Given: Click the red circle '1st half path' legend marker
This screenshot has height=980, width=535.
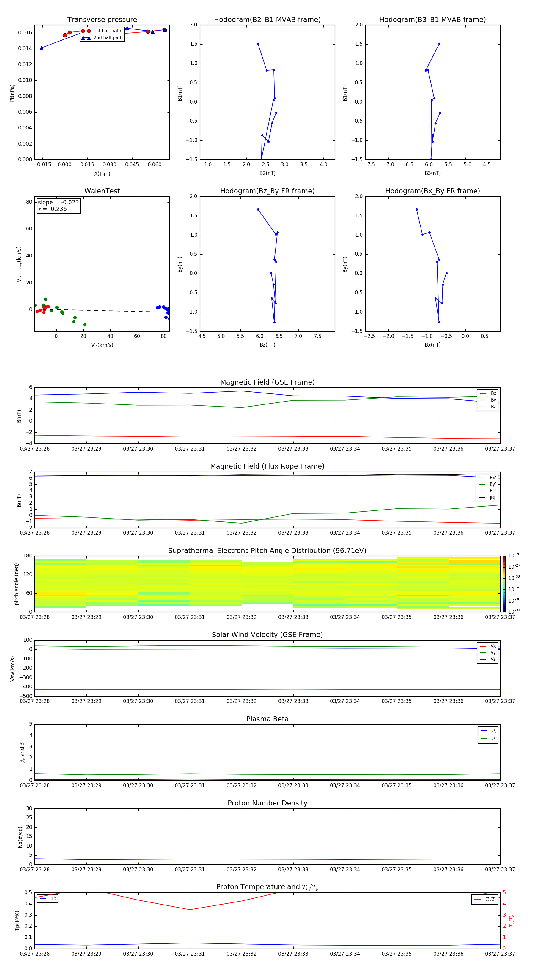Looking at the screenshot, I should 86,31.
